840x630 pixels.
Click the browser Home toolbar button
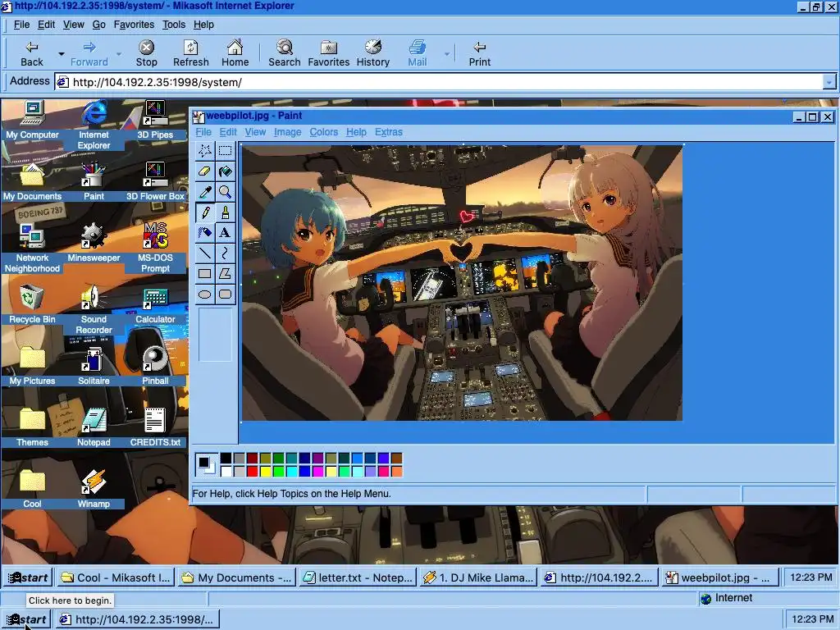point(235,53)
